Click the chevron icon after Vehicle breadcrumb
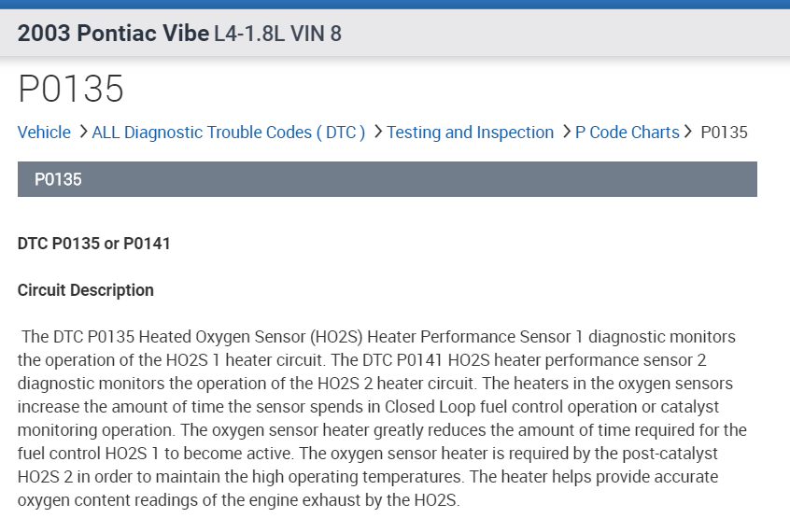Screen dimensions: 790x532 tap(83, 132)
